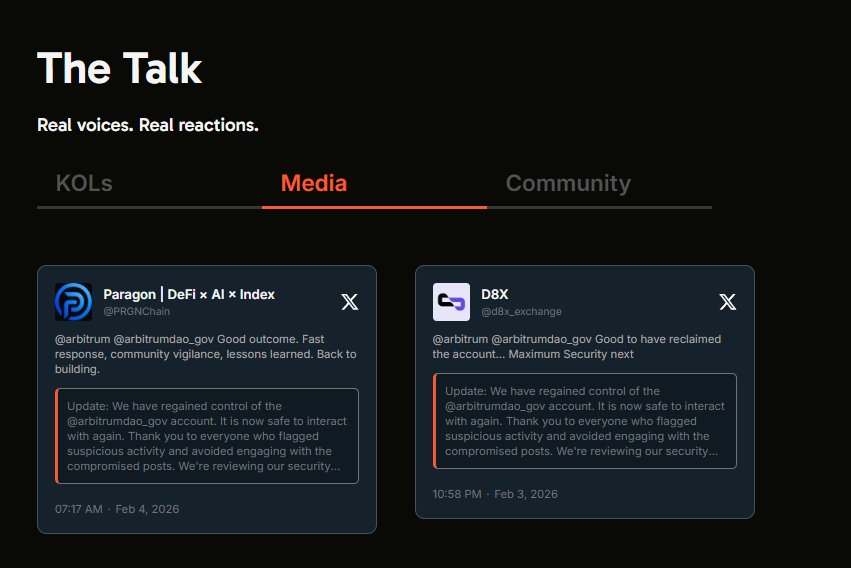851x568 pixels.
Task: Open X logo on D8X card
Action: click(x=727, y=302)
